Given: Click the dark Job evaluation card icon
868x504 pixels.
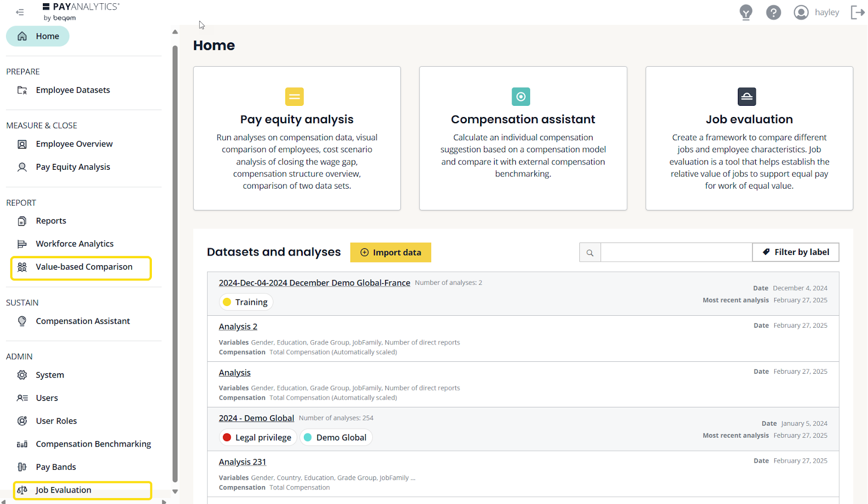Looking at the screenshot, I should (x=746, y=97).
